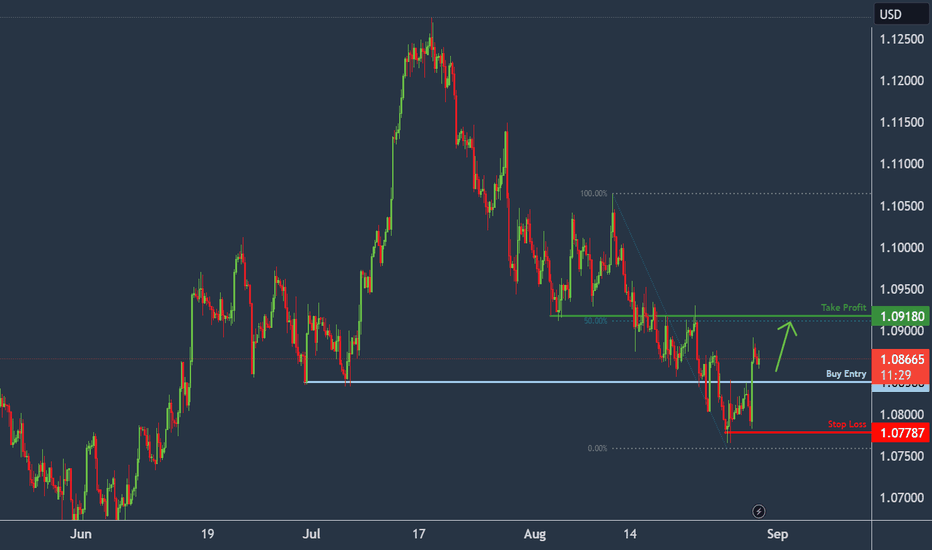Click the 17 date on time axis
This screenshot has width=932, height=550.
click(418, 534)
